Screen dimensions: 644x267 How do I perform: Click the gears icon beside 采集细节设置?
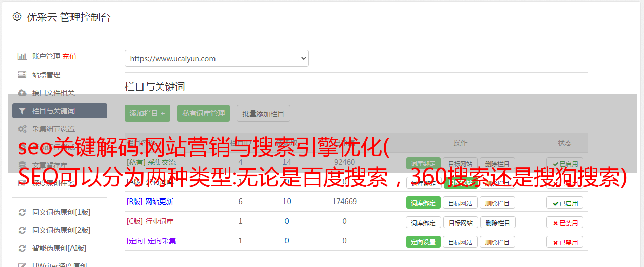(x=22, y=129)
